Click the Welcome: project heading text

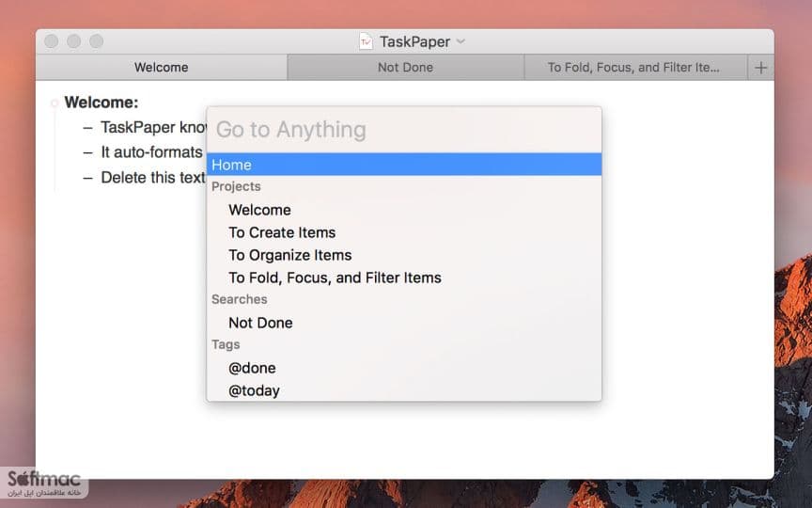point(101,103)
